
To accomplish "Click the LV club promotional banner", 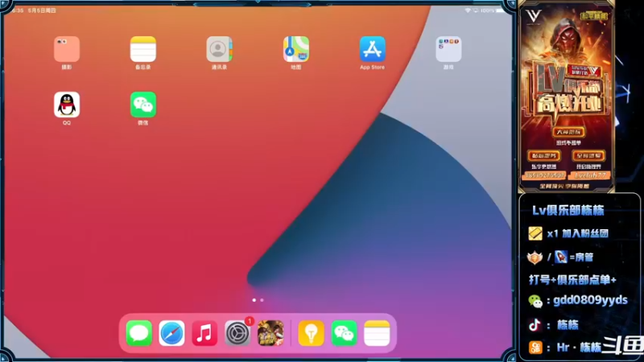I will pyautogui.click(x=567, y=97).
